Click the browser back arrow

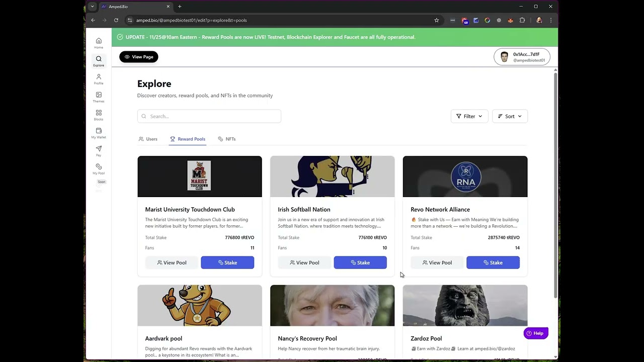point(93,20)
